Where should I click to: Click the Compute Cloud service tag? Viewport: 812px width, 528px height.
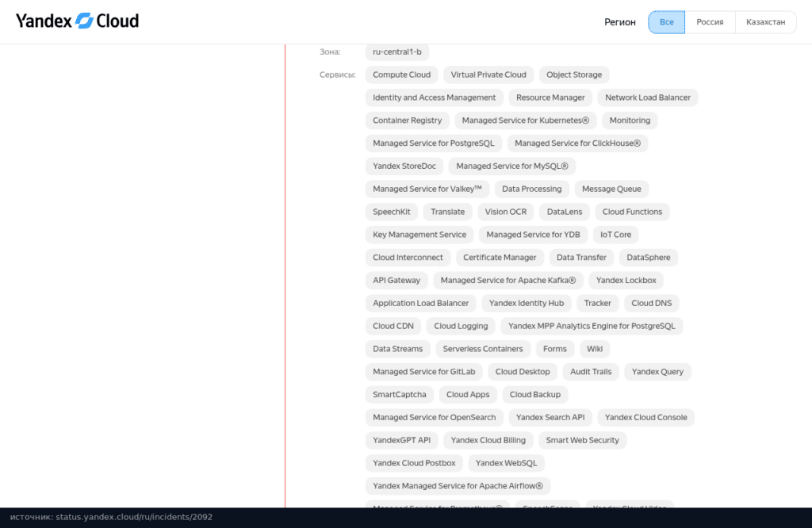coord(402,75)
